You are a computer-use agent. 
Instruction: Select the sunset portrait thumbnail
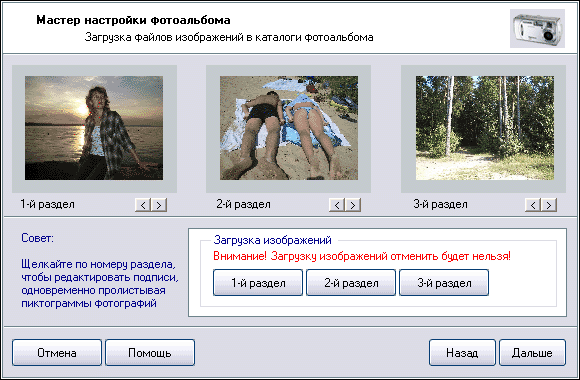[x=94, y=128]
